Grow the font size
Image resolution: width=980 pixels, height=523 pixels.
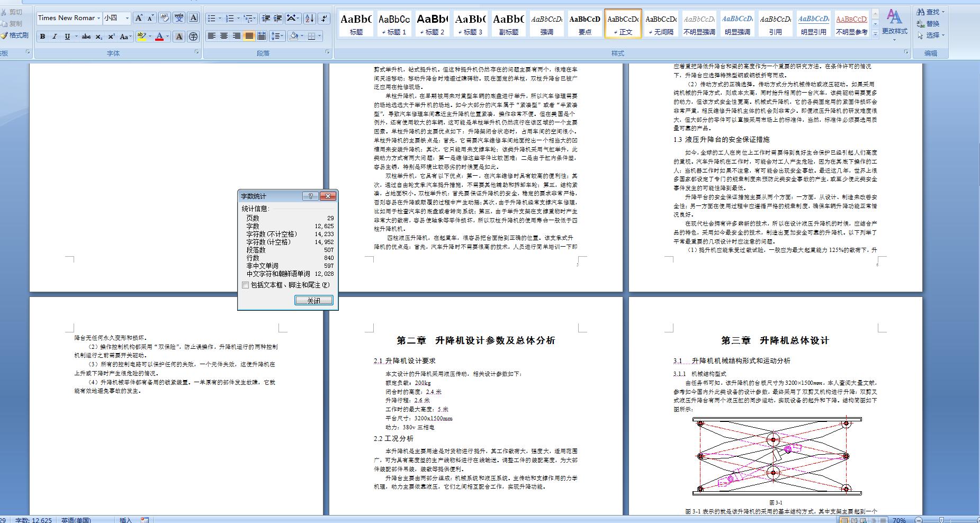[x=139, y=18]
